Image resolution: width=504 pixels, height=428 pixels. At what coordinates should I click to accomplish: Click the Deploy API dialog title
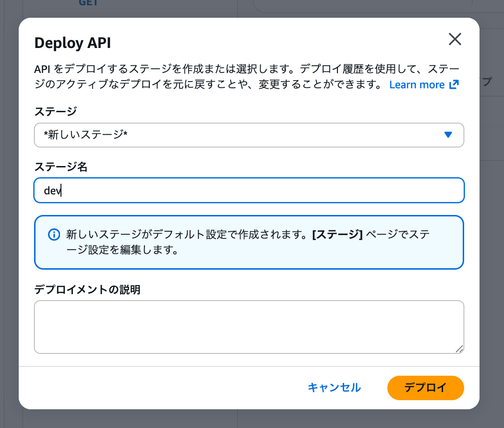coord(72,43)
